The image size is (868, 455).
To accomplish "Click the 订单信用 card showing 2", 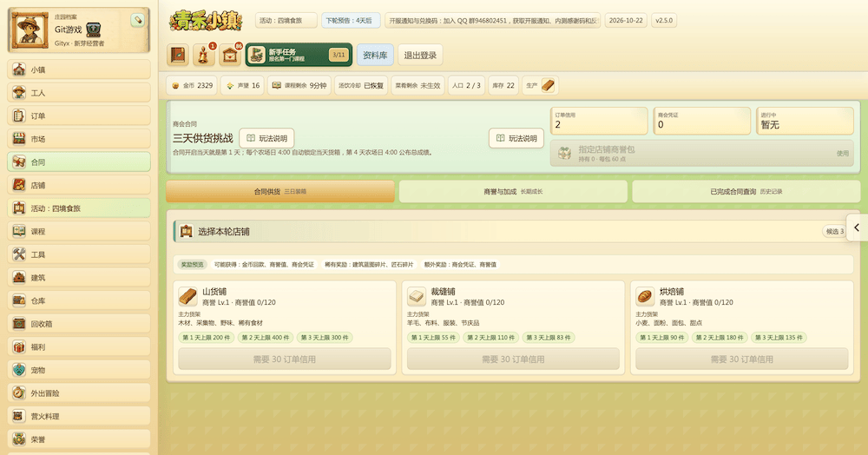I will click(599, 121).
